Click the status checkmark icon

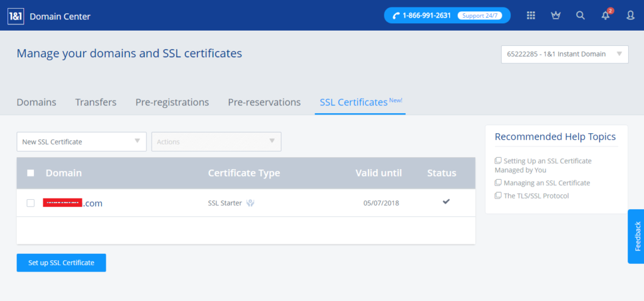(446, 202)
